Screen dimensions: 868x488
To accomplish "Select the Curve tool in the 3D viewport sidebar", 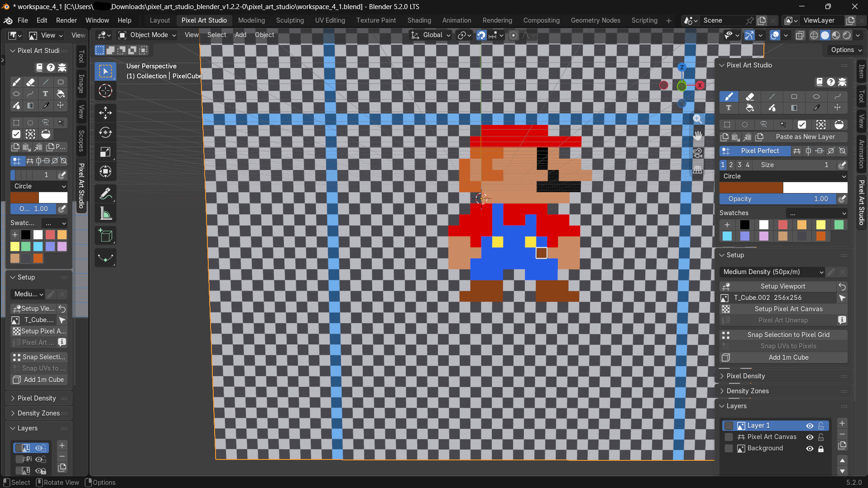I will click(838, 97).
